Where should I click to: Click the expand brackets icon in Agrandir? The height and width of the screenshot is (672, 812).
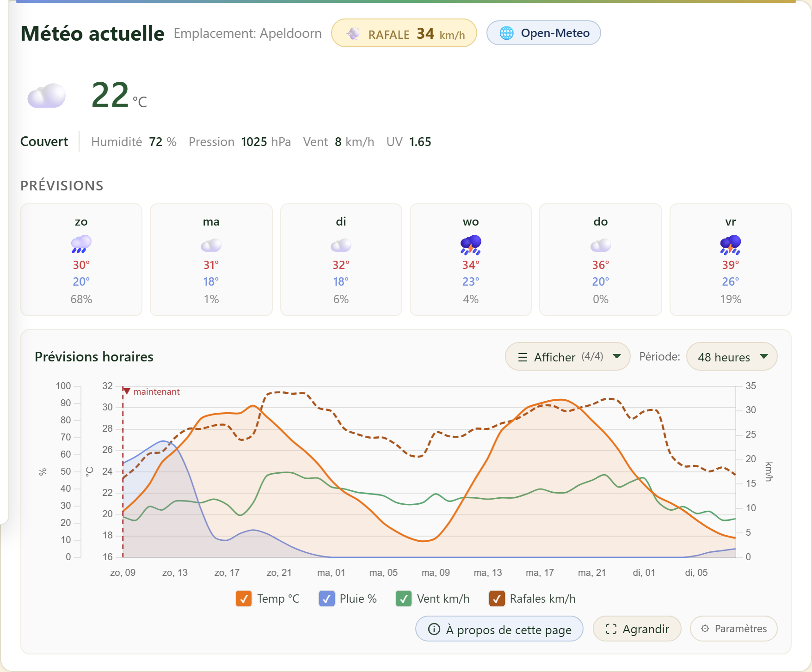point(611,629)
